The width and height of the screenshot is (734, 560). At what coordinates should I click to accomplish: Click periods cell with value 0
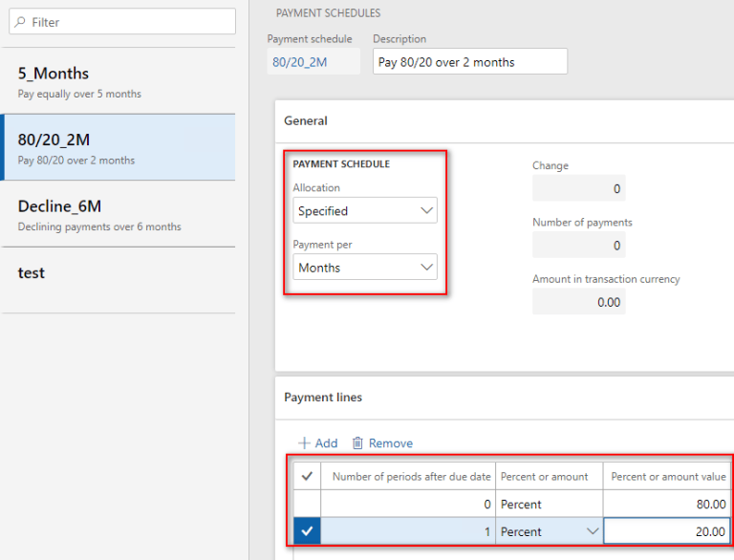click(x=408, y=504)
